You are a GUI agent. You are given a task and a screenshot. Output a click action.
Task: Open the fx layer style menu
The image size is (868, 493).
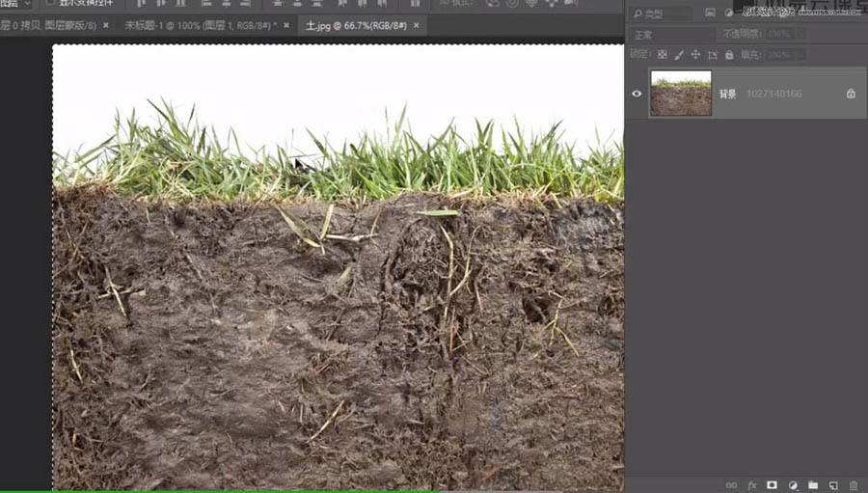751,485
